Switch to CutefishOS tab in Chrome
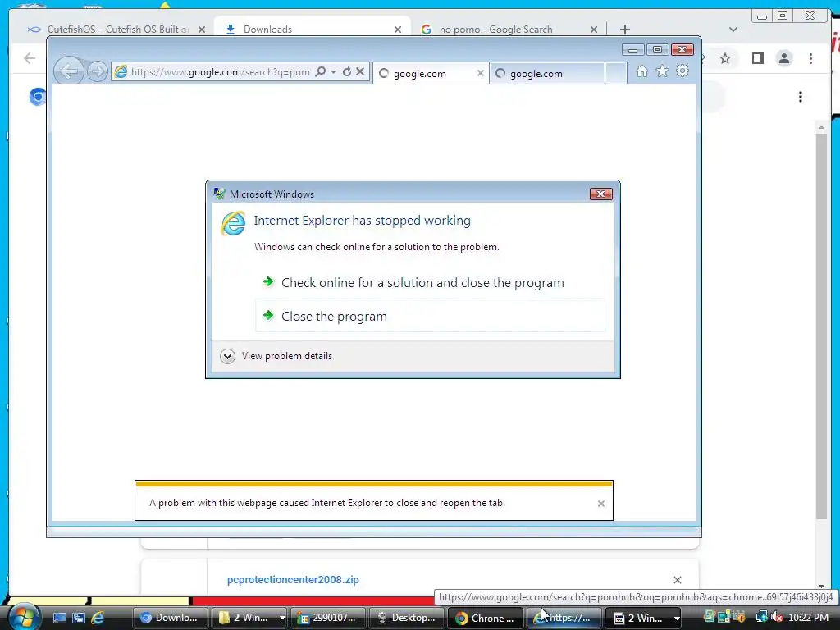The height and width of the screenshot is (630, 840). click(116, 30)
